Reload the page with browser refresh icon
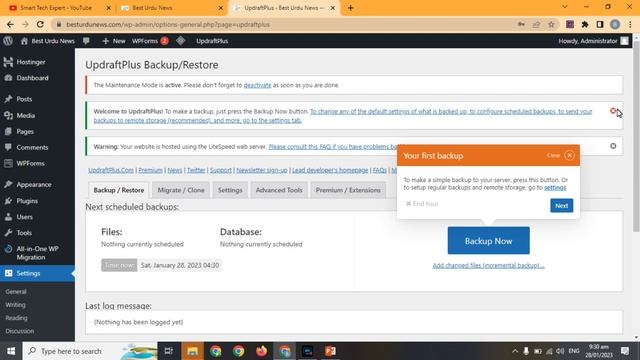Screen dimensions: 640x360 click(40, 24)
